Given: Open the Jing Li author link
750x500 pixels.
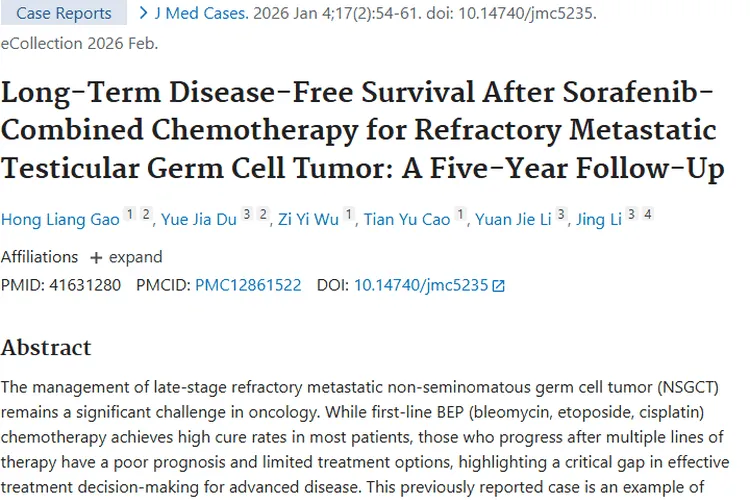Looking at the screenshot, I should tap(599, 220).
